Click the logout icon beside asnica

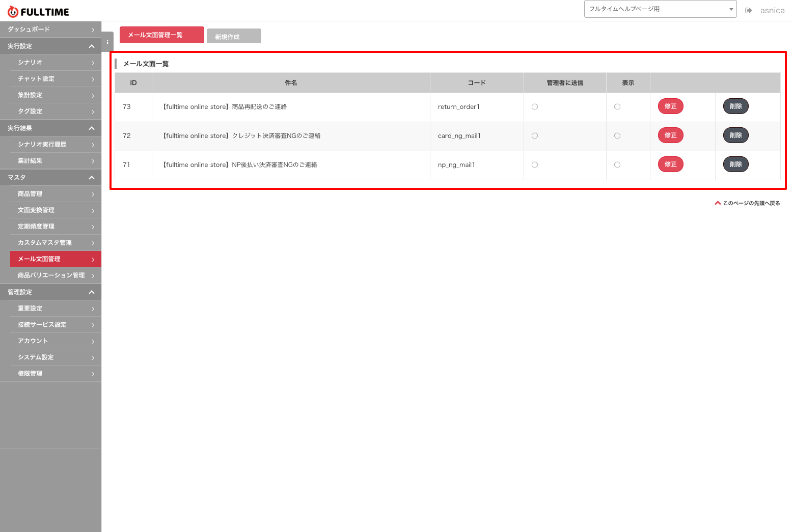(x=749, y=10)
